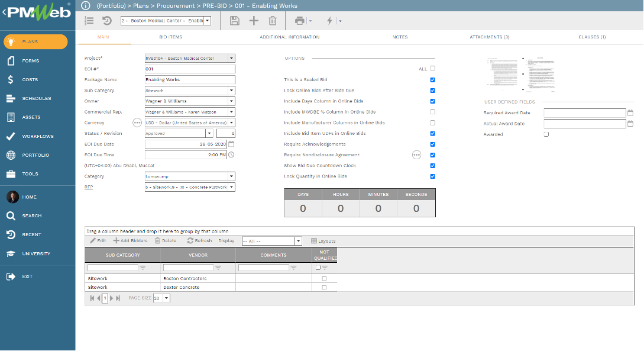Click Add Bidders button
Viewport: 644px width, 351px height.
click(130, 241)
